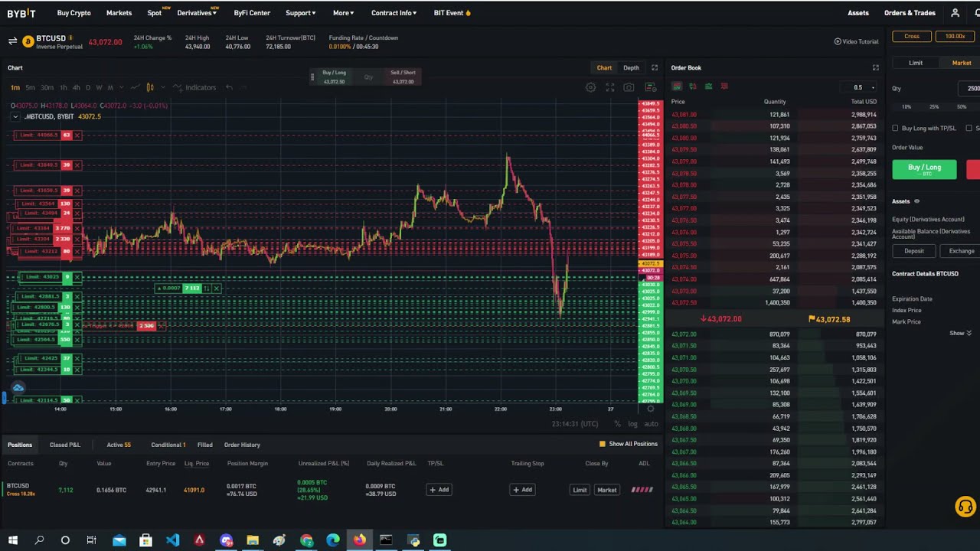Add TP/SL to BTCUSD position
Screen dimensions: 980x551
pyautogui.click(x=439, y=490)
